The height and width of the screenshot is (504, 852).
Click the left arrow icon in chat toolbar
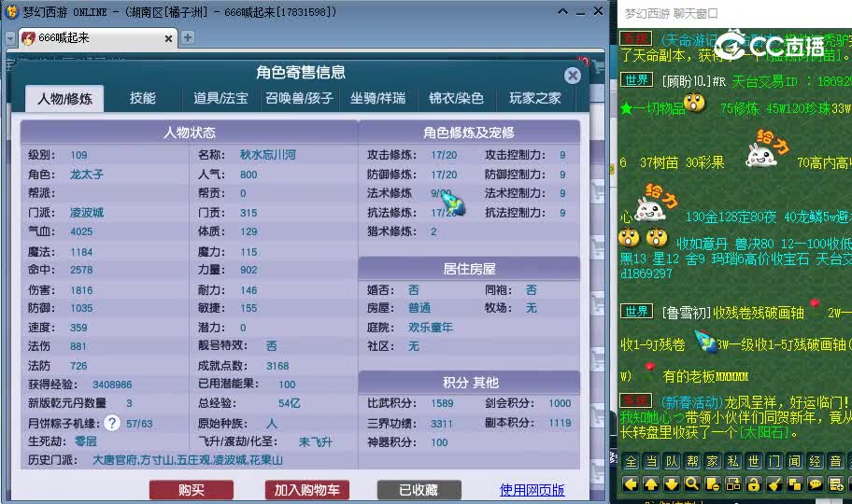click(x=631, y=483)
